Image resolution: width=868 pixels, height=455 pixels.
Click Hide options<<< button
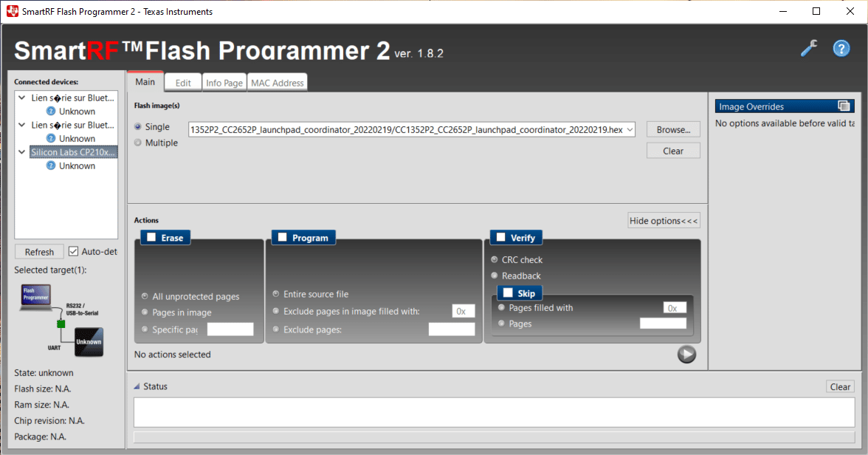664,221
